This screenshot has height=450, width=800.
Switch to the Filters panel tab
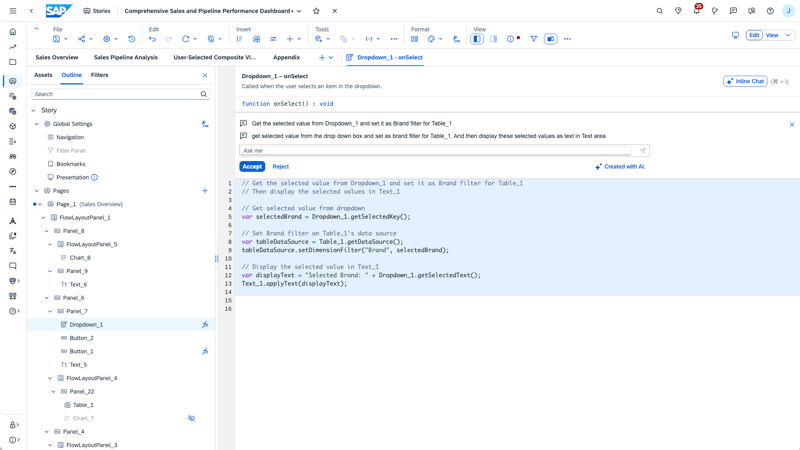(99, 75)
